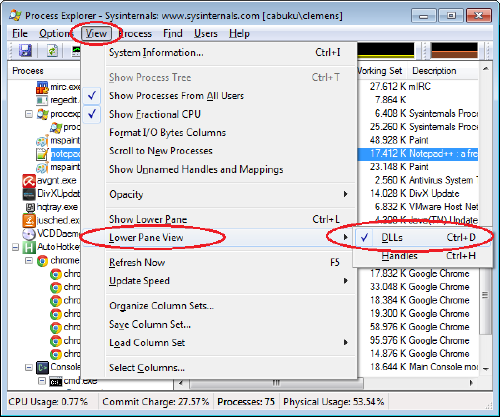Select the AutoHotkey process icon
The image size is (500, 417).
[29, 247]
